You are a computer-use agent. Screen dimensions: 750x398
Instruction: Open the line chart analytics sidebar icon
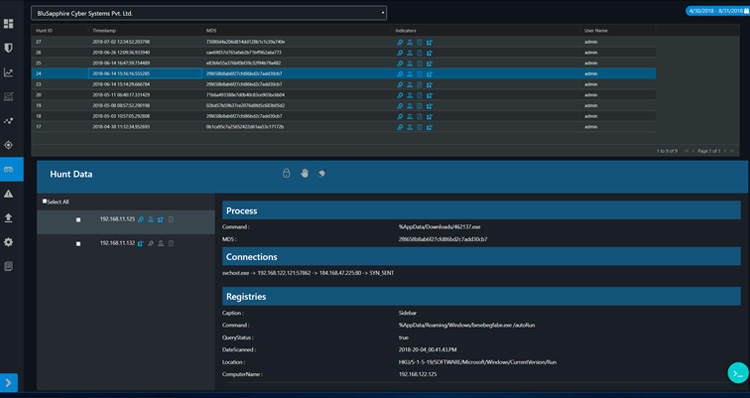click(x=9, y=72)
